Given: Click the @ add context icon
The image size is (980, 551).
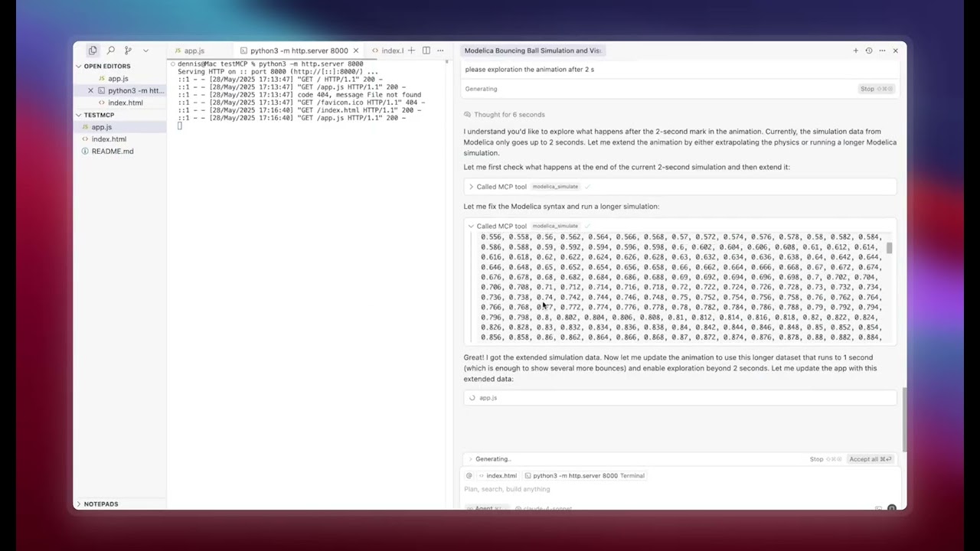Looking at the screenshot, I should point(469,476).
